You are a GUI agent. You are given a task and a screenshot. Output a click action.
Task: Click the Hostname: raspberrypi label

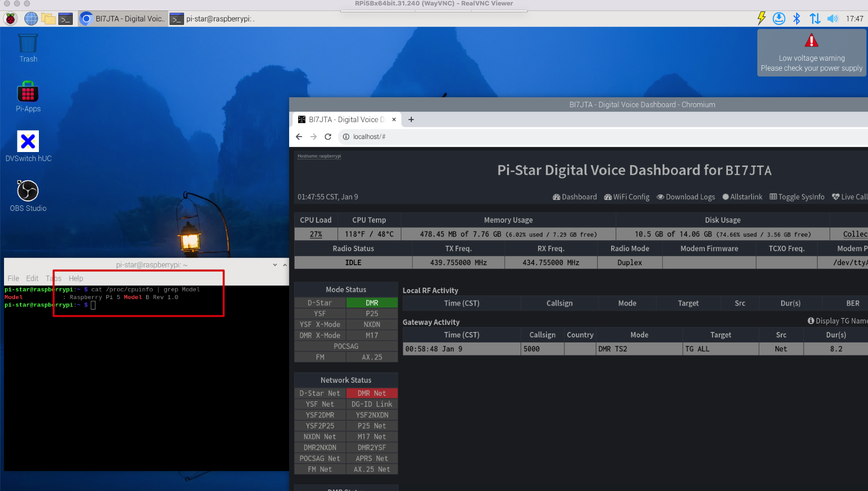pos(319,156)
